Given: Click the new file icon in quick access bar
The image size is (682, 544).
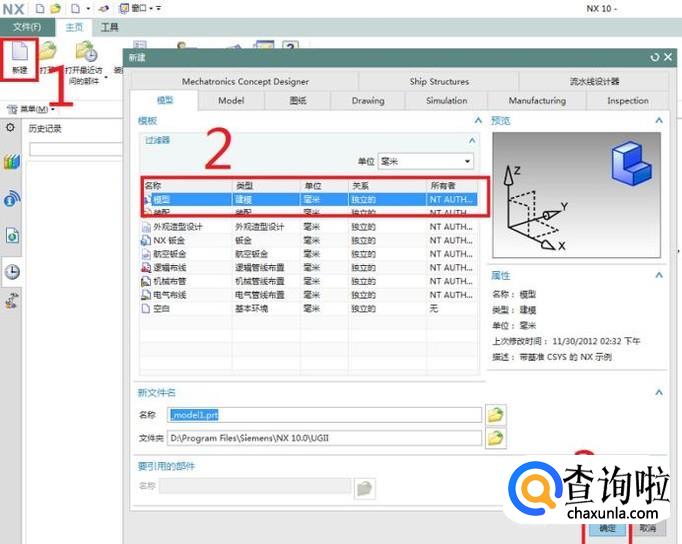Looking at the screenshot, I should pos(40,8).
